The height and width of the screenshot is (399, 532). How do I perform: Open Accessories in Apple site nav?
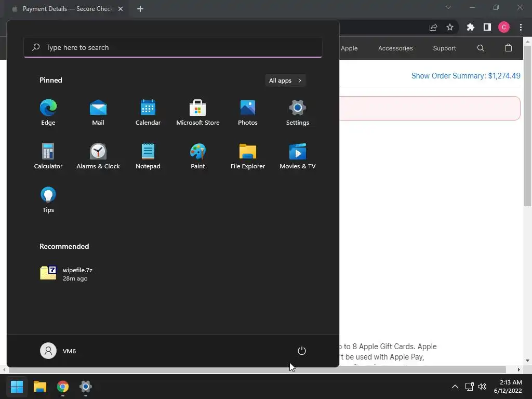[x=395, y=48]
